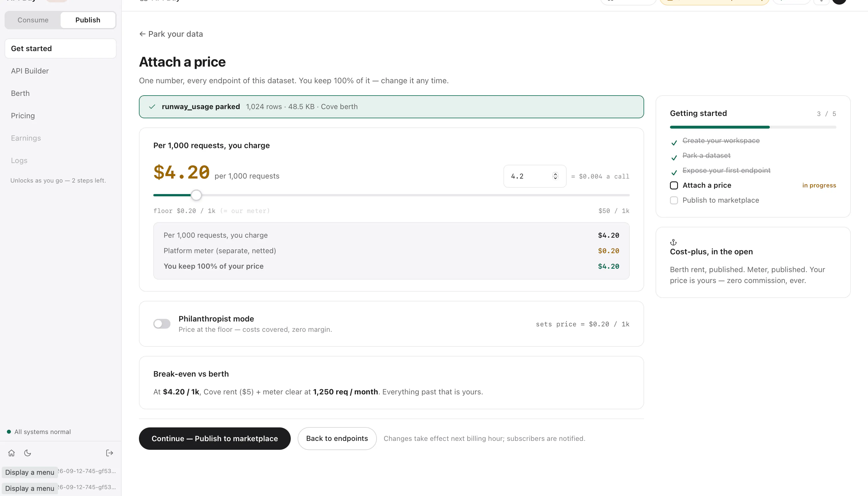The image size is (868, 496).
Task: Click 'floor $0.20 / 1k' slider label
Action: (184, 211)
